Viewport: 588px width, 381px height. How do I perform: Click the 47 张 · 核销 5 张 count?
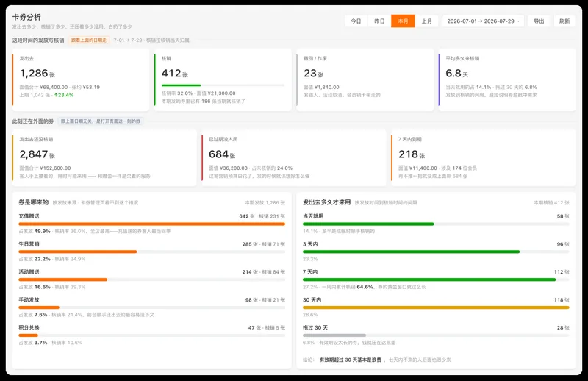coord(267,328)
